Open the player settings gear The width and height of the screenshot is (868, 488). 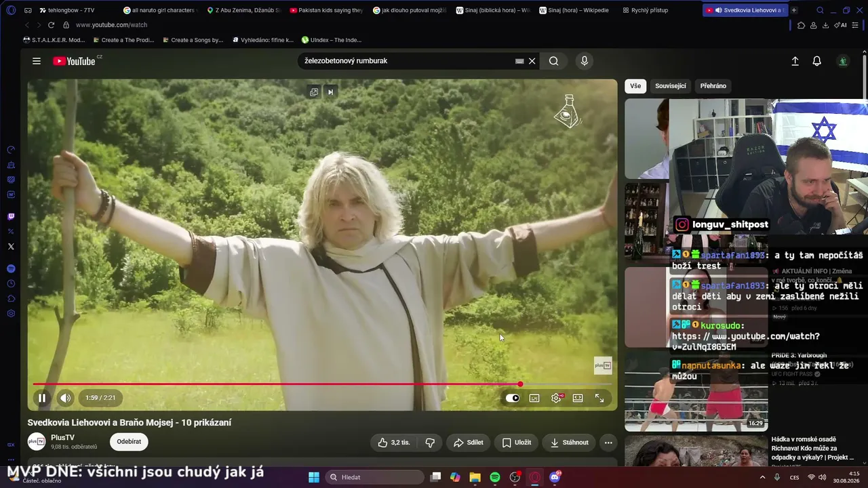coord(556,398)
